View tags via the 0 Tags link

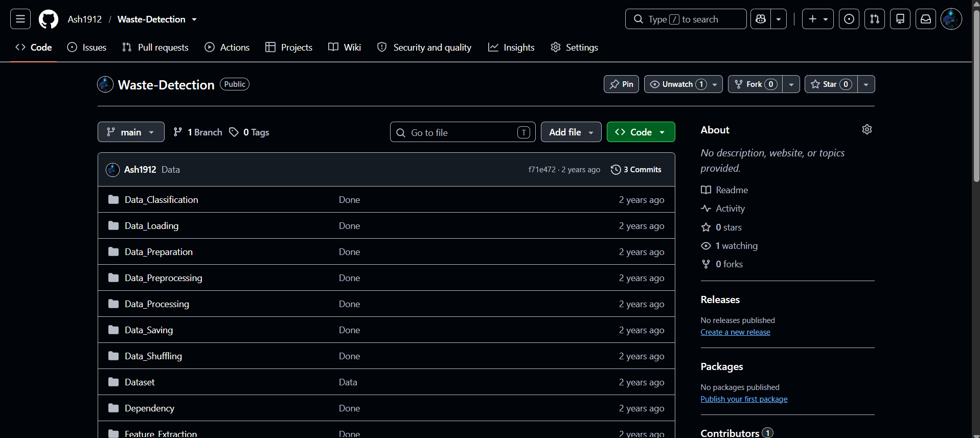(249, 132)
